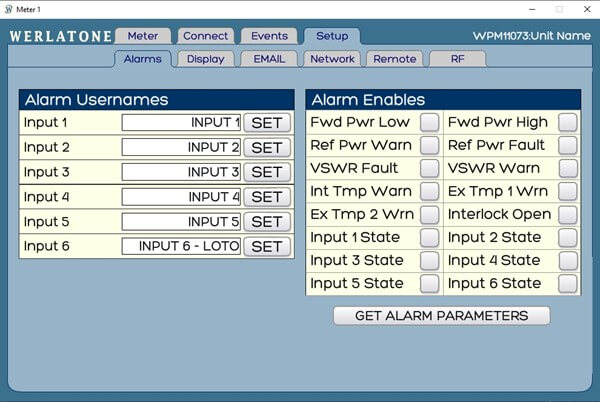
Task: Open the Events tab
Action: pos(269,36)
